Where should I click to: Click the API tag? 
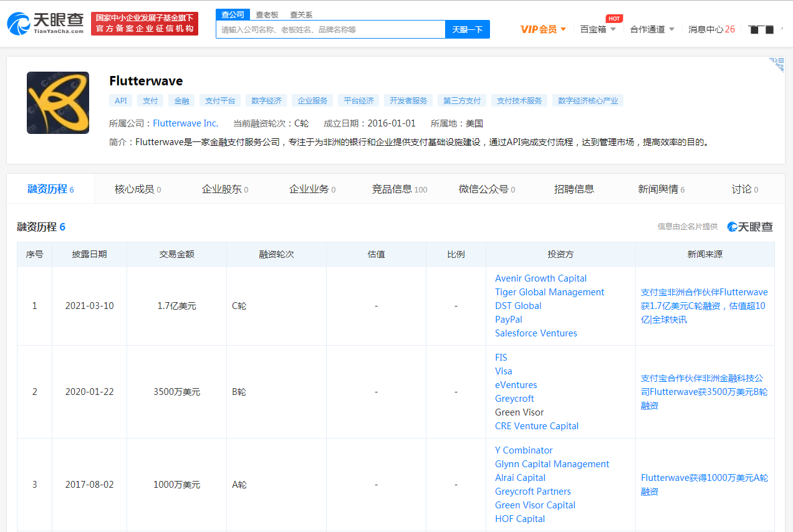(120, 100)
